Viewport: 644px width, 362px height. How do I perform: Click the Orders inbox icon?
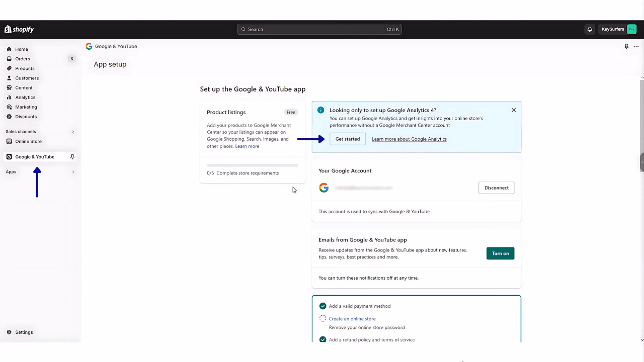(9, 59)
